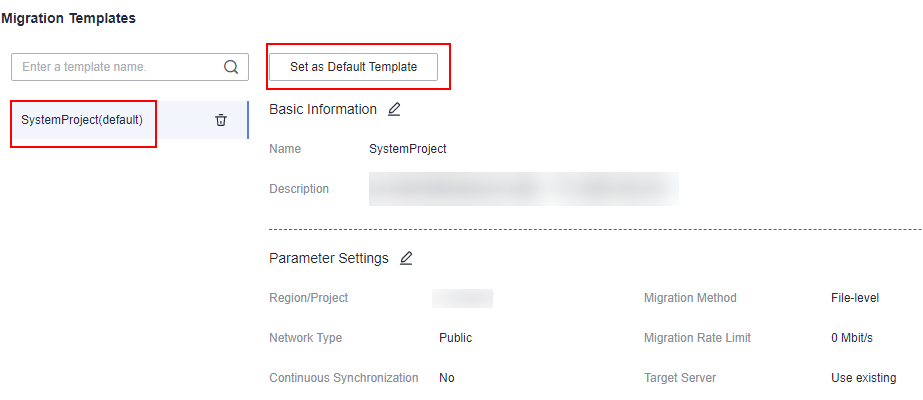Click the File-level migration method value
Image resolution: width=923 pixels, height=400 pixels.
click(x=854, y=298)
